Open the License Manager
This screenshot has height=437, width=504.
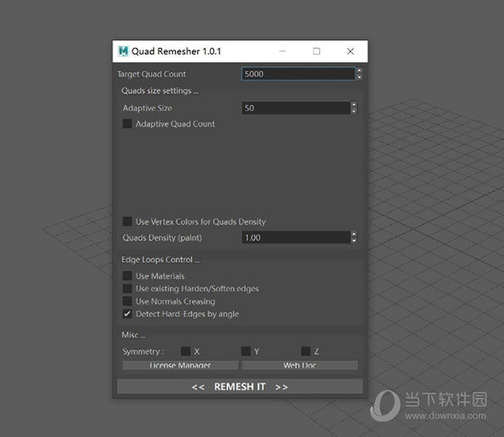coord(181,366)
